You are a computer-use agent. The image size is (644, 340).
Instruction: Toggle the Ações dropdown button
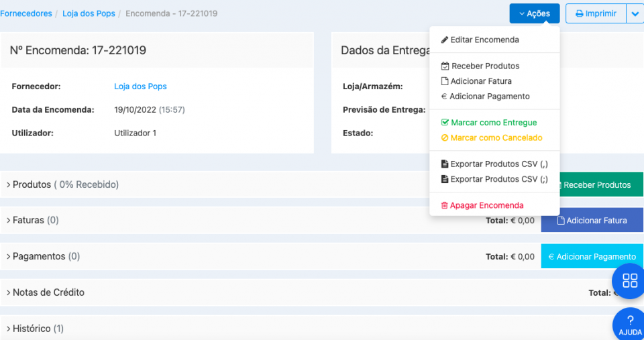[x=534, y=13]
